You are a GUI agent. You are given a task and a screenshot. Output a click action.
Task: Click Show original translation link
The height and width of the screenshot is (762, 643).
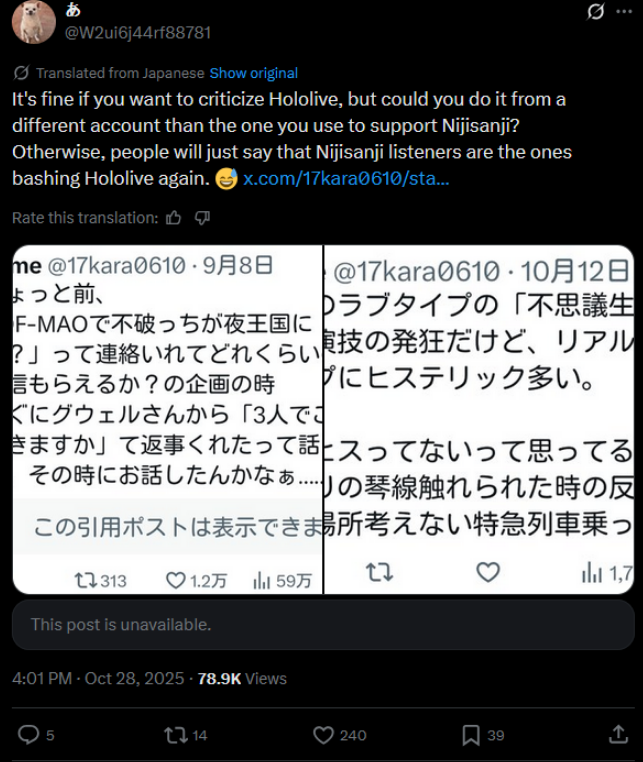click(254, 73)
